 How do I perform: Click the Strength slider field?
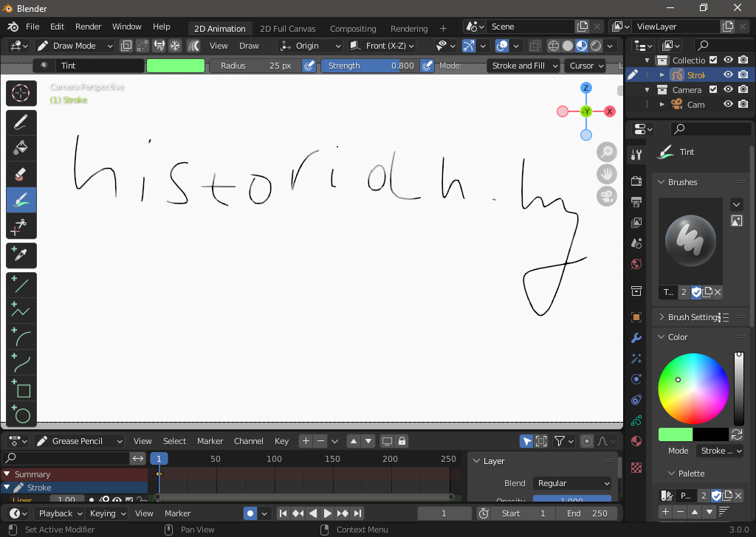(x=371, y=66)
